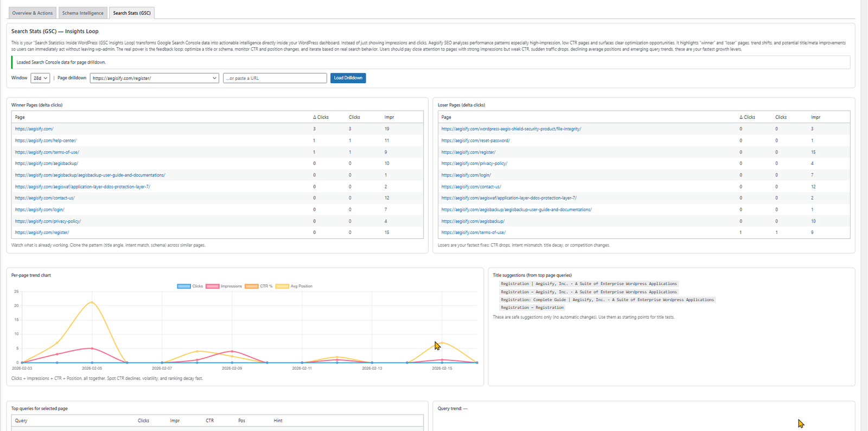This screenshot has width=868, height=431.
Task: Expand the Page drilldown URL dropdown
Action: point(154,78)
